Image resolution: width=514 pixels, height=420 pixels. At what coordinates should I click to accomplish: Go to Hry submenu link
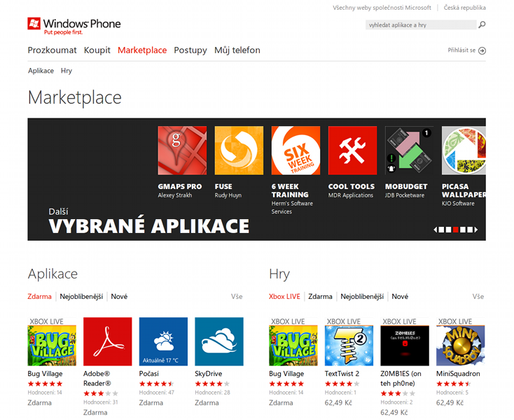point(67,71)
